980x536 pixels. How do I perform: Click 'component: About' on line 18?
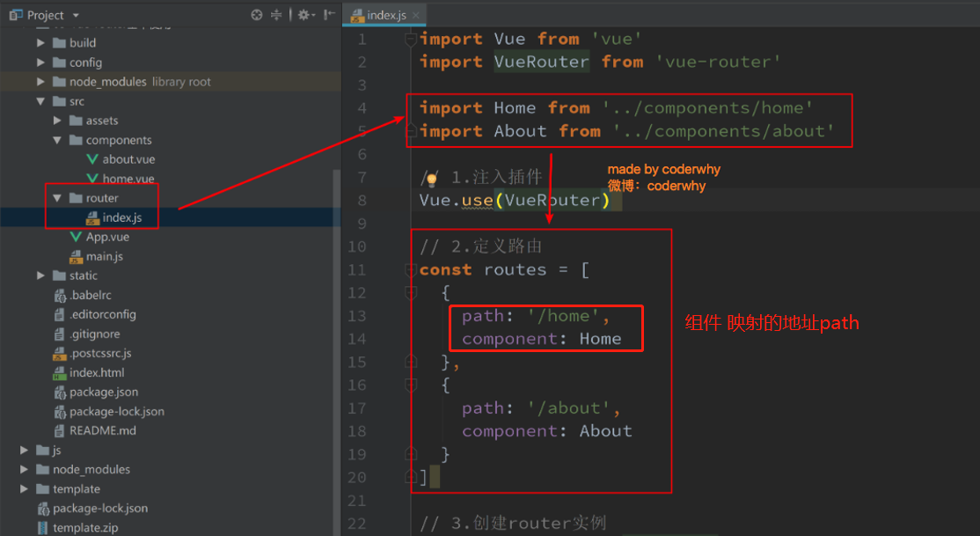pyautogui.click(x=547, y=431)
